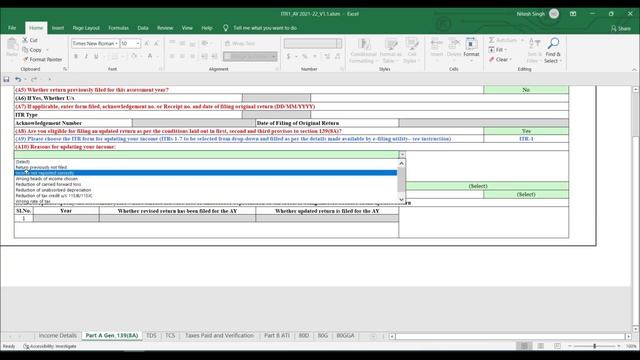The image size is (640, 360).
Task: Open Find & Select
Action: 553,50
